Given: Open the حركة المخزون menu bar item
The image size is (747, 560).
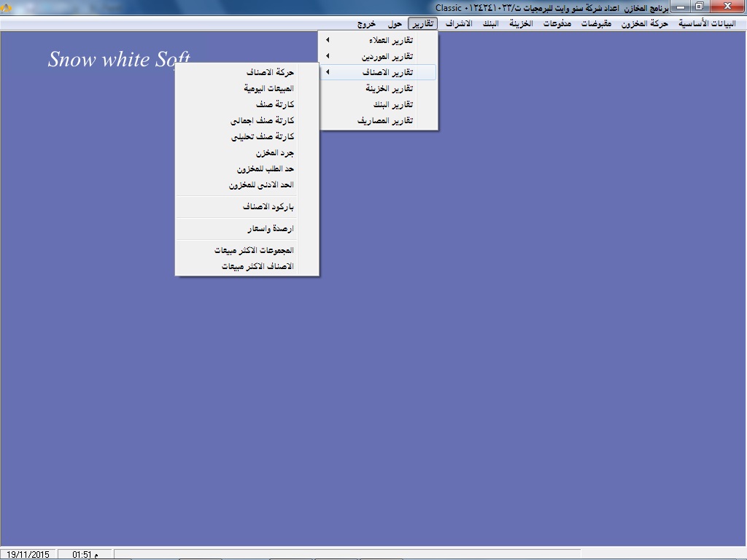Looking at the screenshot, I should [645, 23].
